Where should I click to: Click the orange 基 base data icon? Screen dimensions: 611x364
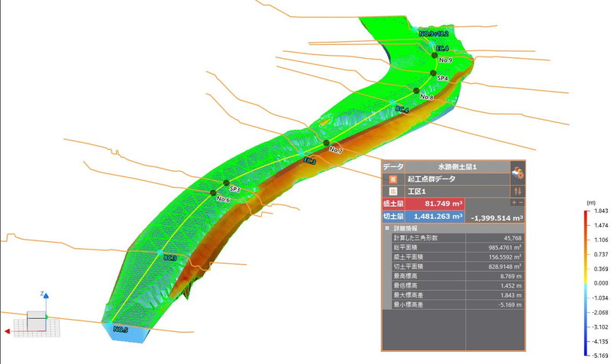point(393,178)
